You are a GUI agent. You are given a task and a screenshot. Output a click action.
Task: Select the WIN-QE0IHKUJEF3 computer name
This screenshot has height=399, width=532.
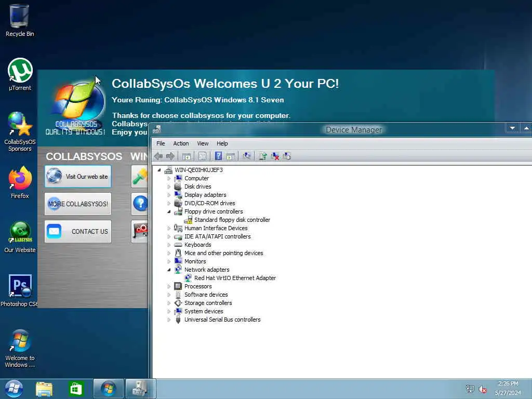pyautogui.click(x=198, y=170)
